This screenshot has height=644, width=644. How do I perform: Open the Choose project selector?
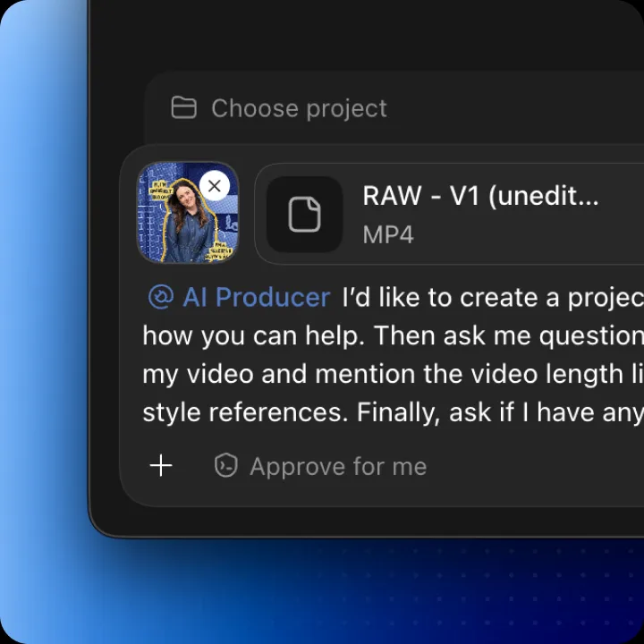(x=279, y=108)
